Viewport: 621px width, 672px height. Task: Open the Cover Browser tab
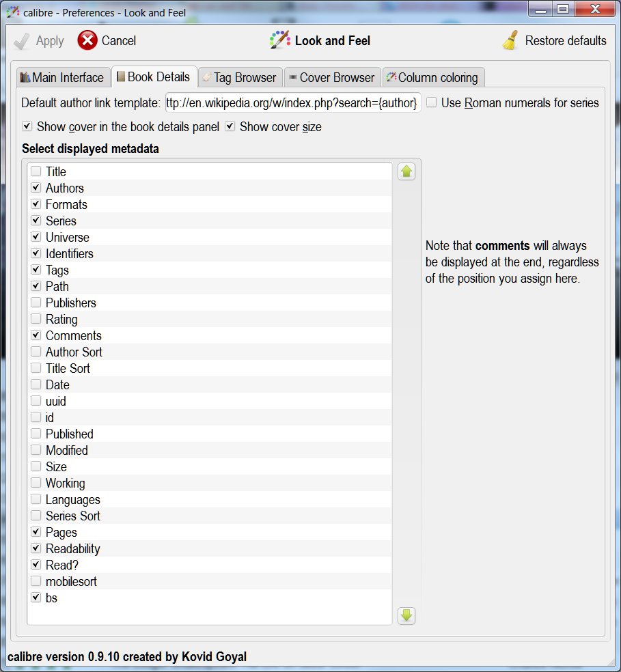click(x=333, y=78)
